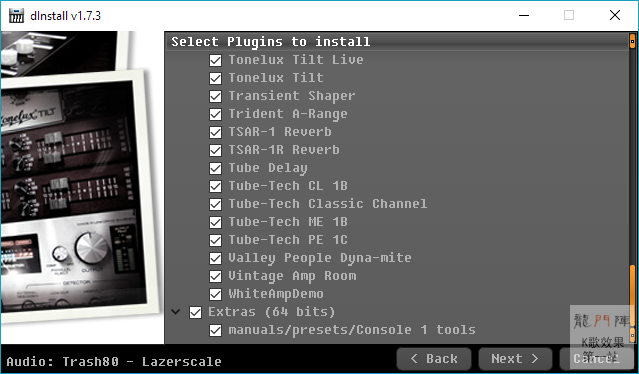The image size is (639, 374).
Task: Click the orange scrollbar thumb in plugin list
Action: pos(632,294)
